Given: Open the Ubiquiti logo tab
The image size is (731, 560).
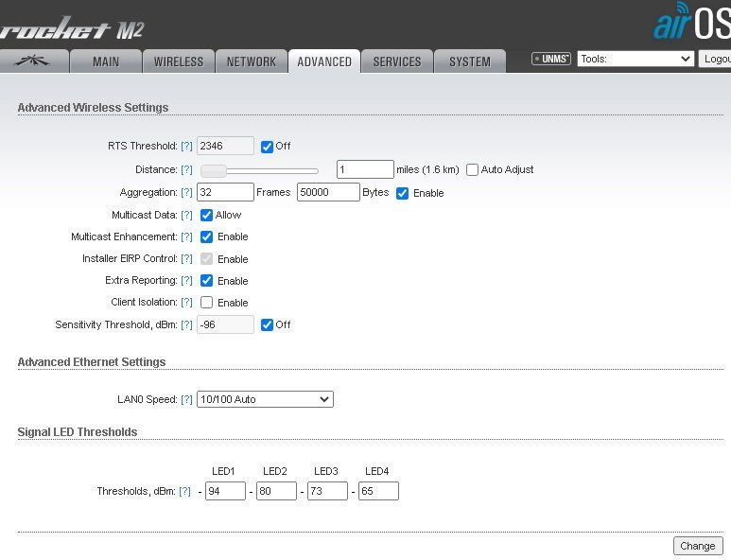Looking at the screenshot, I should [x=33, y=61].
